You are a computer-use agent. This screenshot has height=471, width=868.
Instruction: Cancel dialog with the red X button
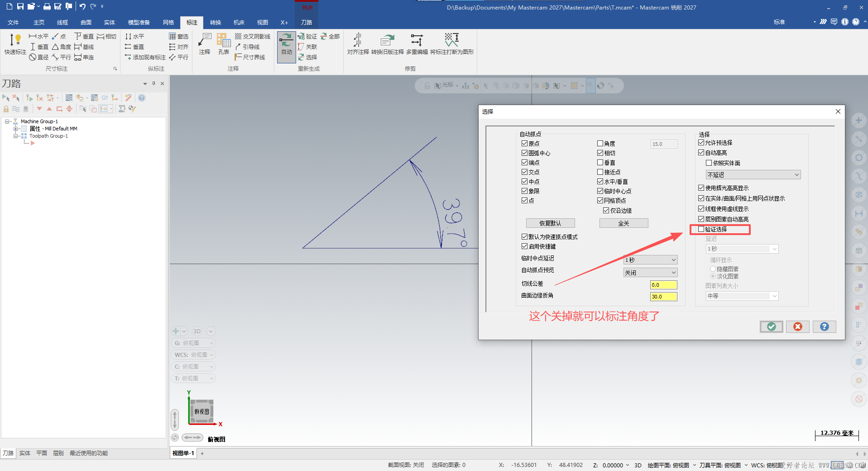[x=798, y=327]
